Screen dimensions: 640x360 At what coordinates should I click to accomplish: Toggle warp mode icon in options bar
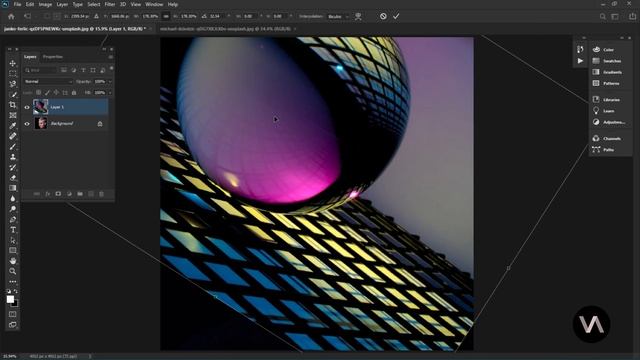(x=358, y=16)
